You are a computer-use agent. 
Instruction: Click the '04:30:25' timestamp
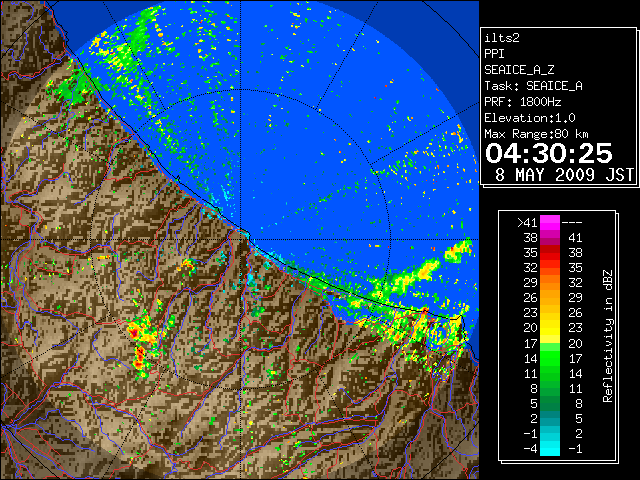(x=549, y=153)
